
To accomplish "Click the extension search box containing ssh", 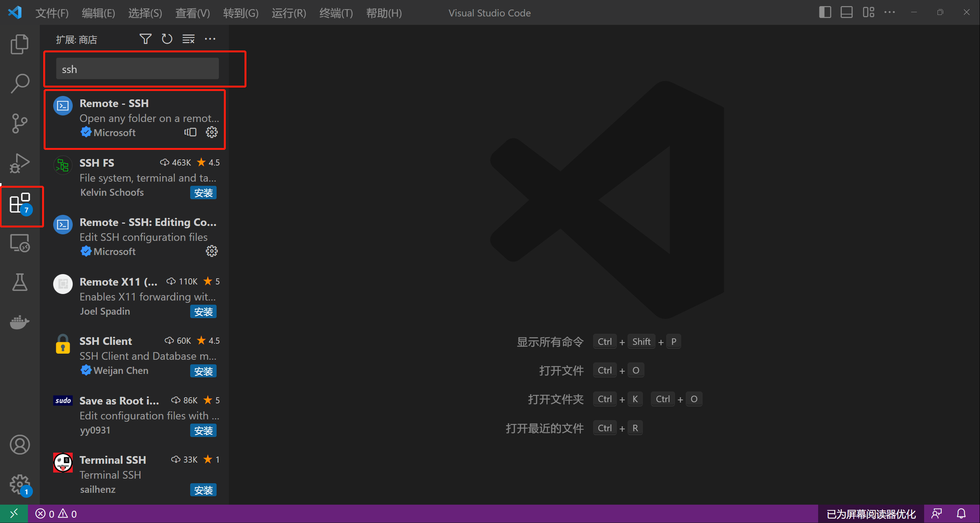I will (137, 69).
